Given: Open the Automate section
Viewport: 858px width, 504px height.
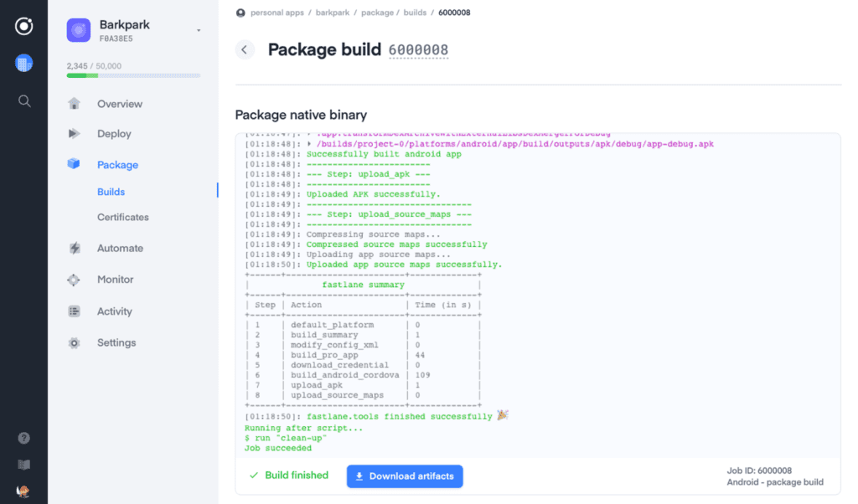Looking at the screenshot, I should click(x=120, y=248).
